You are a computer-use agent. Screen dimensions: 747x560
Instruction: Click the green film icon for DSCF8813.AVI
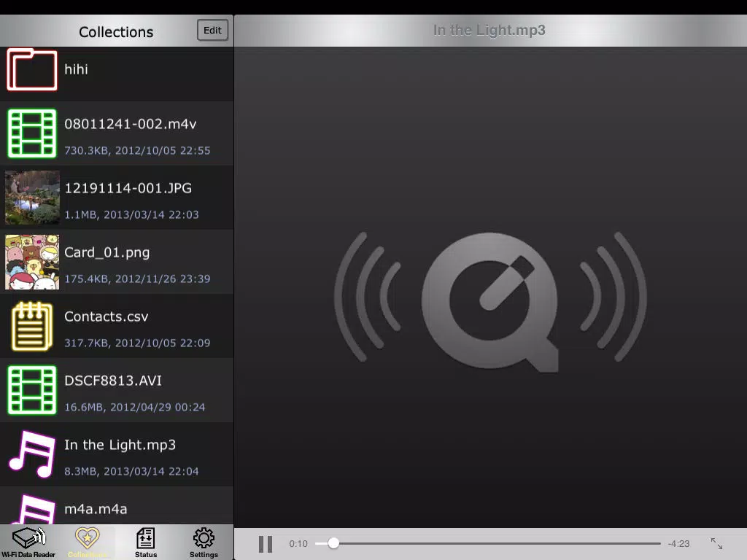tap(32, 390)
